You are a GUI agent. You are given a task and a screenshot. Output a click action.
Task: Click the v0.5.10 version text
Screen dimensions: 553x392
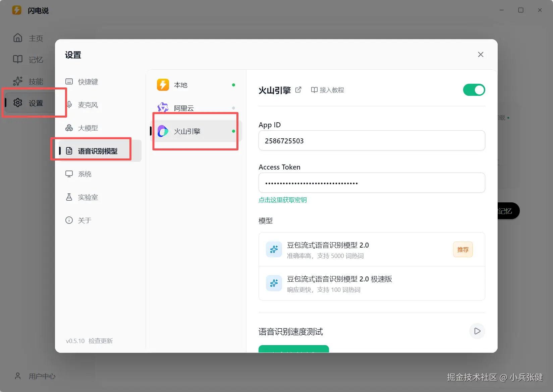click(75, 341)
